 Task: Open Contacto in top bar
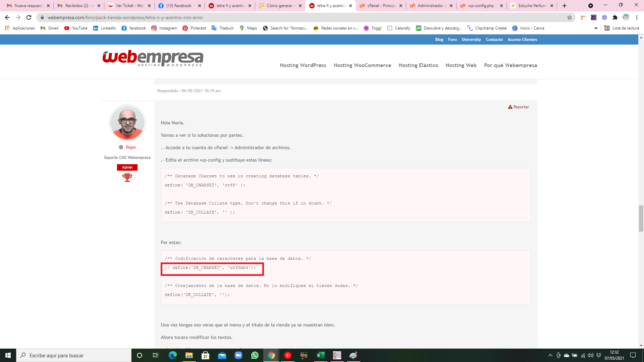[x=494, y=40]
